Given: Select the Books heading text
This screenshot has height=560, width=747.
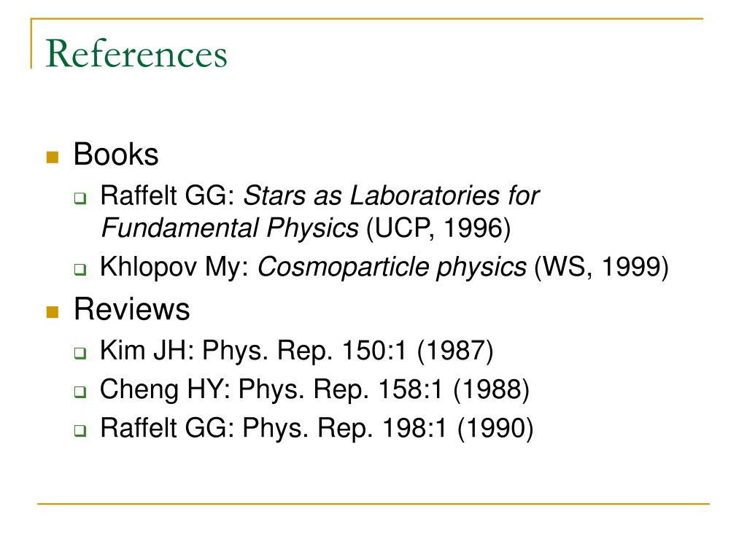Looking at the screenshot, I should [116, 155].
